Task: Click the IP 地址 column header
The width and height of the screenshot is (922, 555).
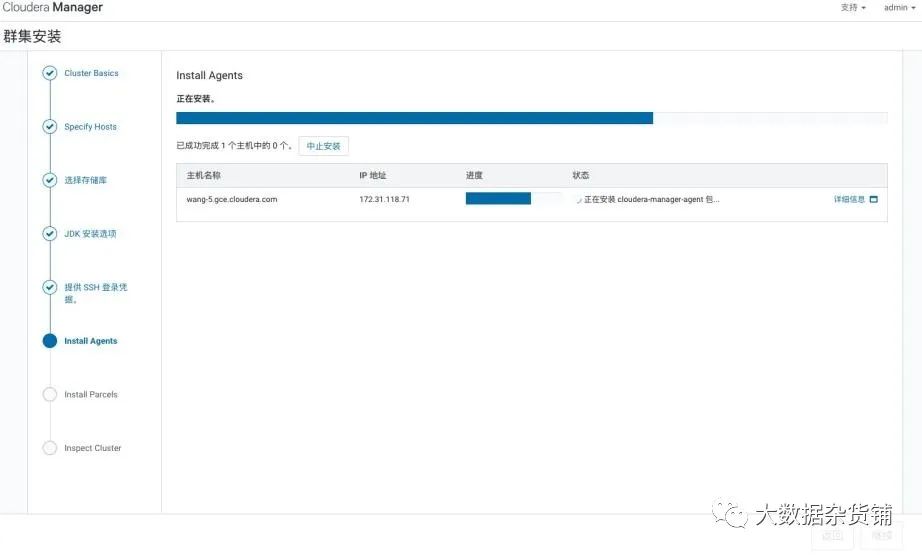Action: 373,175
